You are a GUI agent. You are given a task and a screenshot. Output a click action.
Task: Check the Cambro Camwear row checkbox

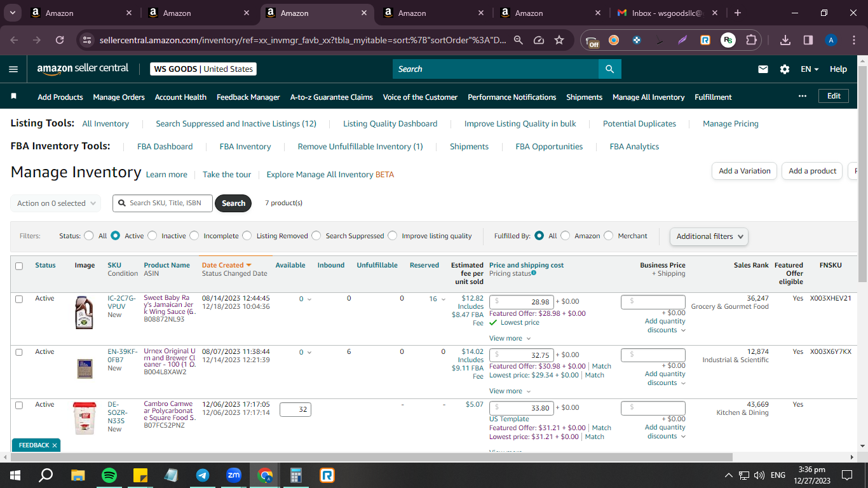(19, 405)
